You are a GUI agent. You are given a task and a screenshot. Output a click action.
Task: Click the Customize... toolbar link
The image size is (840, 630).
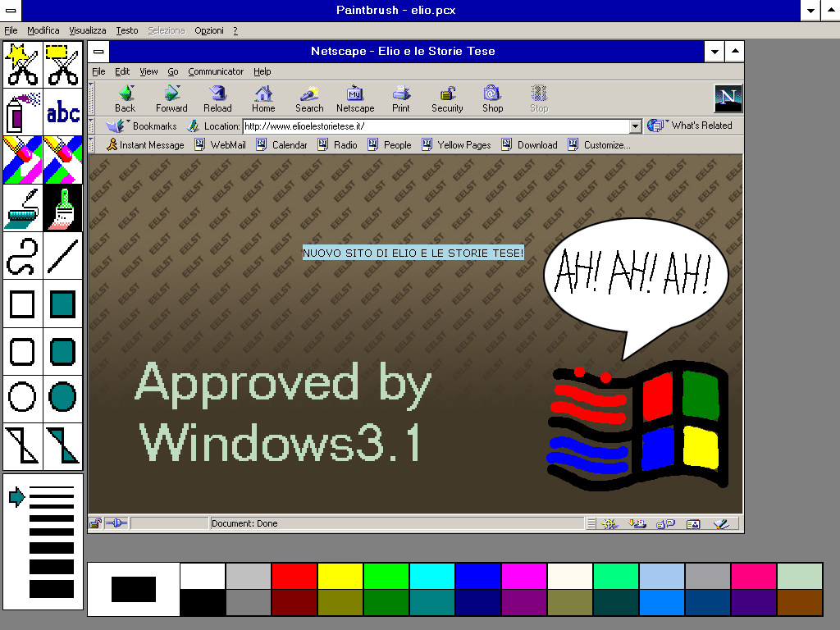click(x=600, y=144)
